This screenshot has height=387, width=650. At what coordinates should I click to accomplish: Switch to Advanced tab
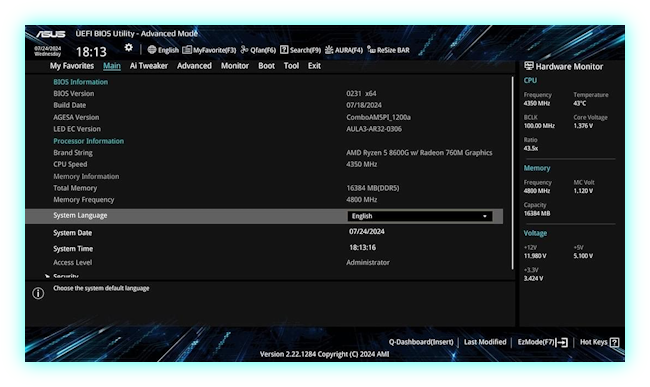tap(194, 66)
